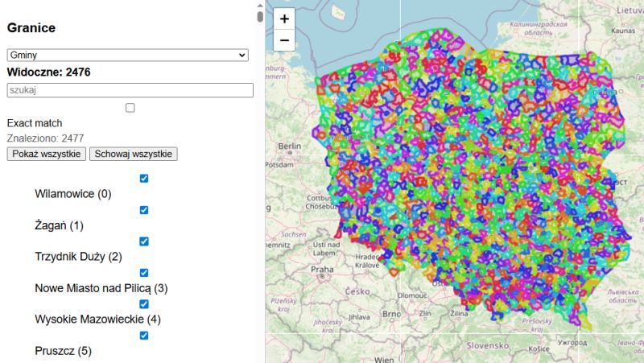Click the Košice label on map

539,349
